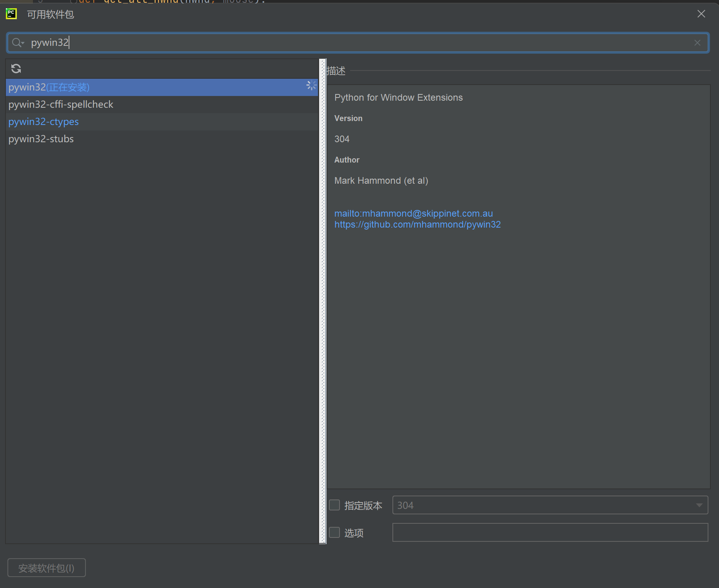Click the PyCharm logo in title bar

click(x=11, y=14)
